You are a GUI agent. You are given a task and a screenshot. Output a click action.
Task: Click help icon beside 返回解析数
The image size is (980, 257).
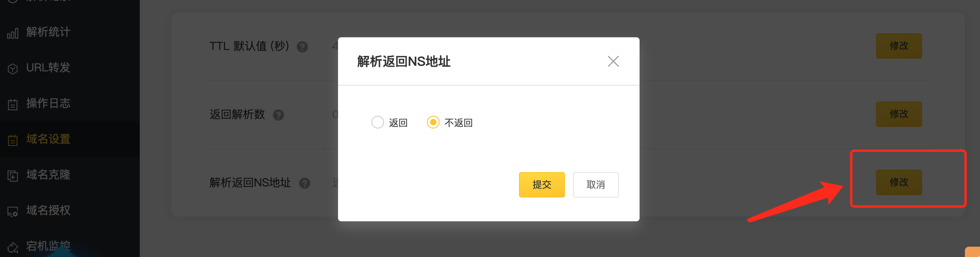(x=279, y=115)
